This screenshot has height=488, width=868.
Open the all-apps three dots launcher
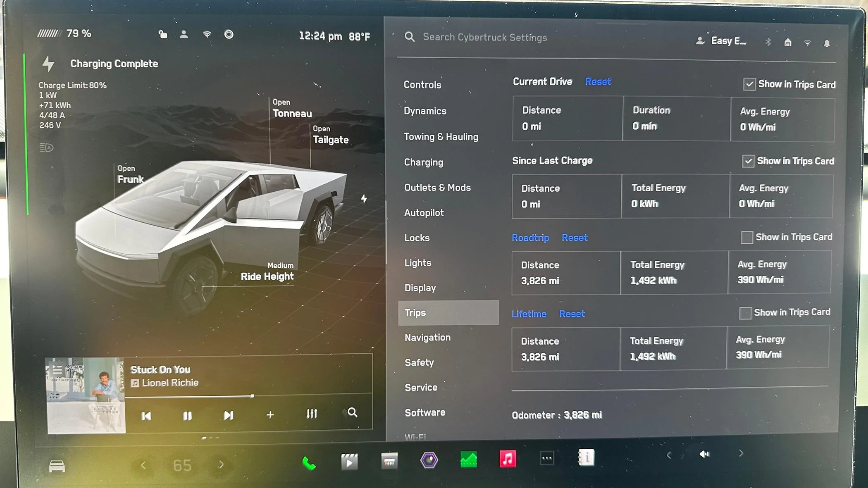[546, 458]
